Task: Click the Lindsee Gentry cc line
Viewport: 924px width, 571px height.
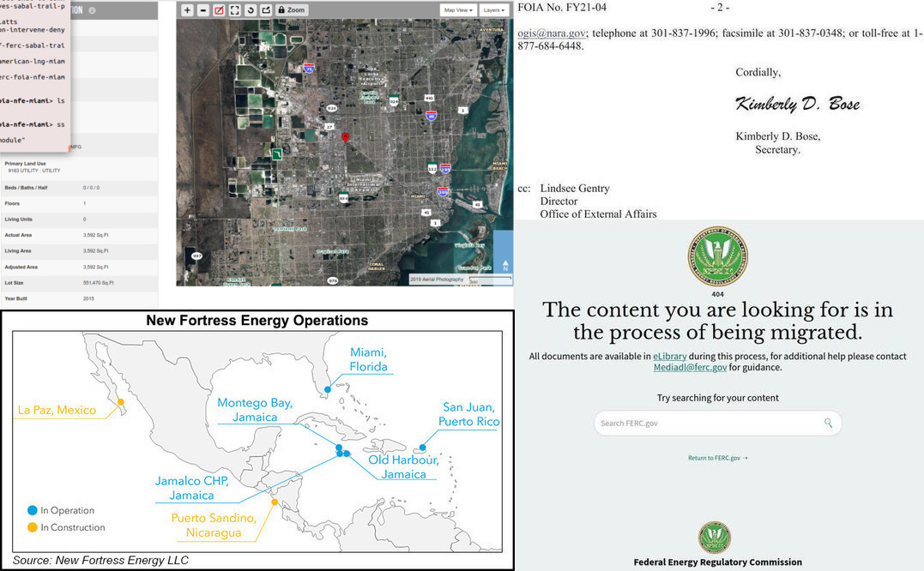Action: tap(575, 189)
